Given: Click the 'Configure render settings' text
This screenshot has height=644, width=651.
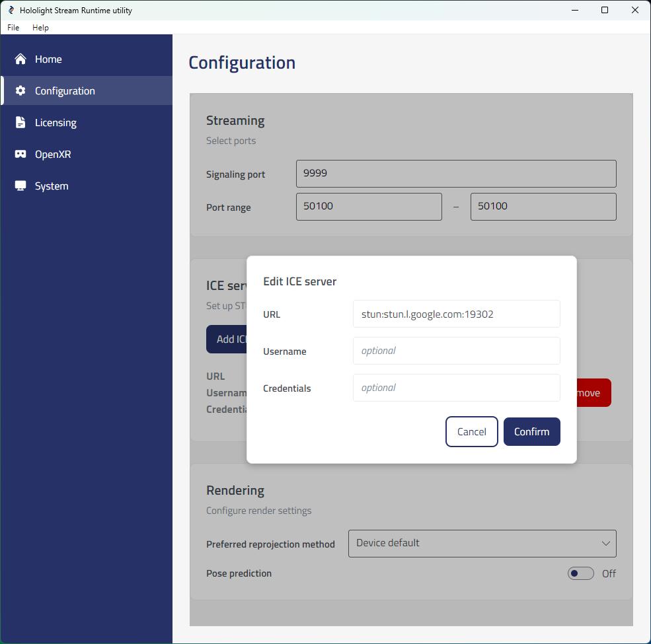Looking at the screenshot, I should click(x=258, y=511).
